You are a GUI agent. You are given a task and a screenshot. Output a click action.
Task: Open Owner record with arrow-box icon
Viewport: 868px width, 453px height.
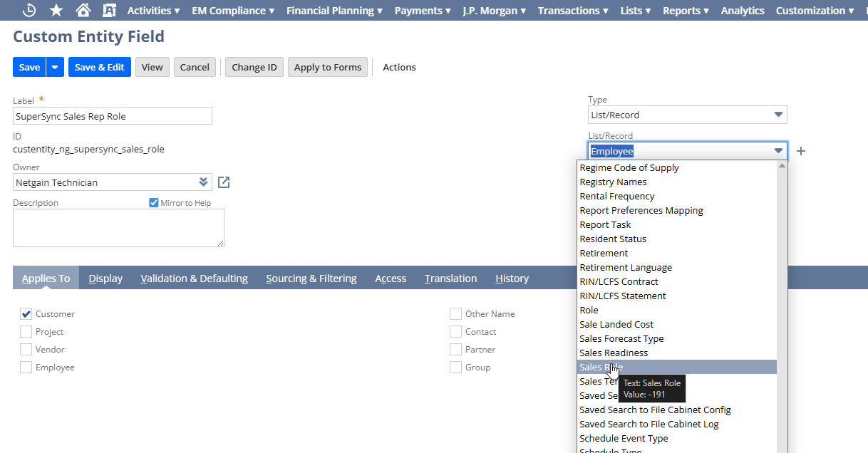pos(224,182)
